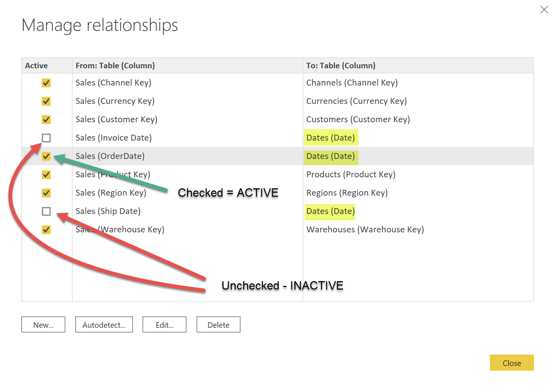This screenshot has width=556, height=392.
Task: Click the yellow Close button
Action: coord(512,363)
